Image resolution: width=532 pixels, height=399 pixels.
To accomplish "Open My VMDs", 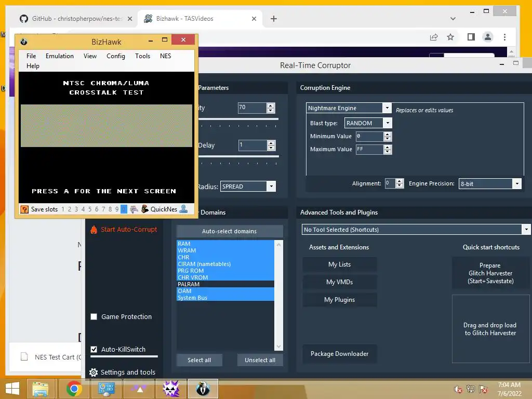I will point(340,282).
